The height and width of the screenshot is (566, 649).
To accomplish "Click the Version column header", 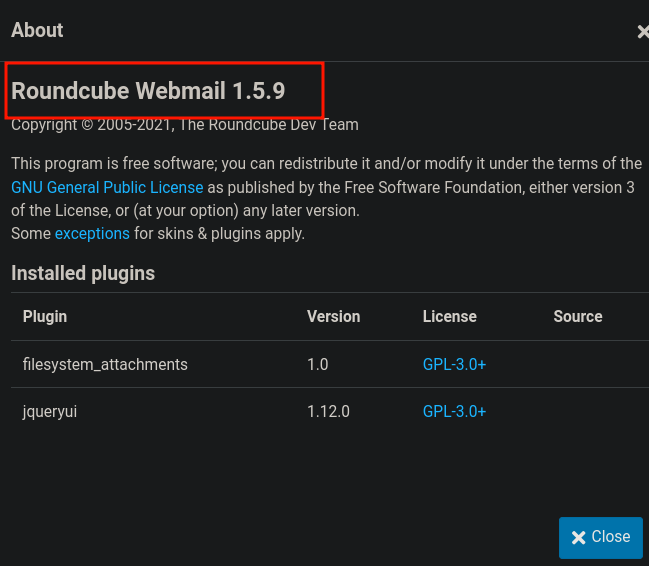I will tap(334, 316).
